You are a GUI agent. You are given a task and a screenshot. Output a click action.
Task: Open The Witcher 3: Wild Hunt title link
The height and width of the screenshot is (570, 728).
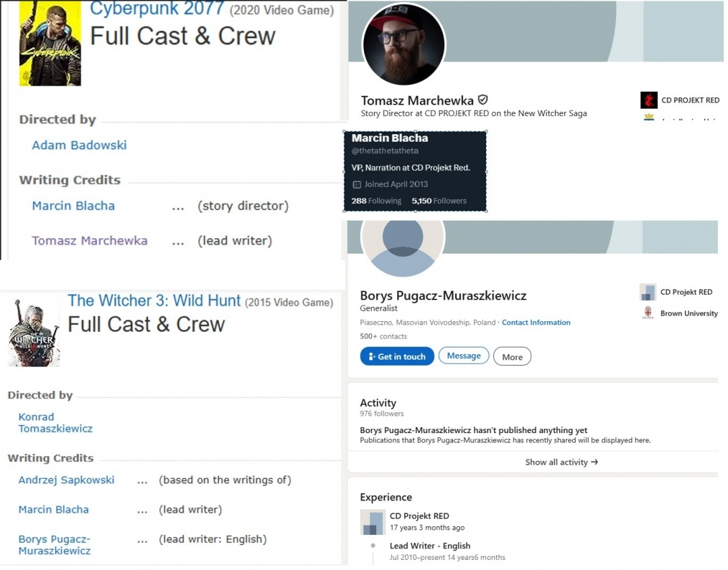154,301
